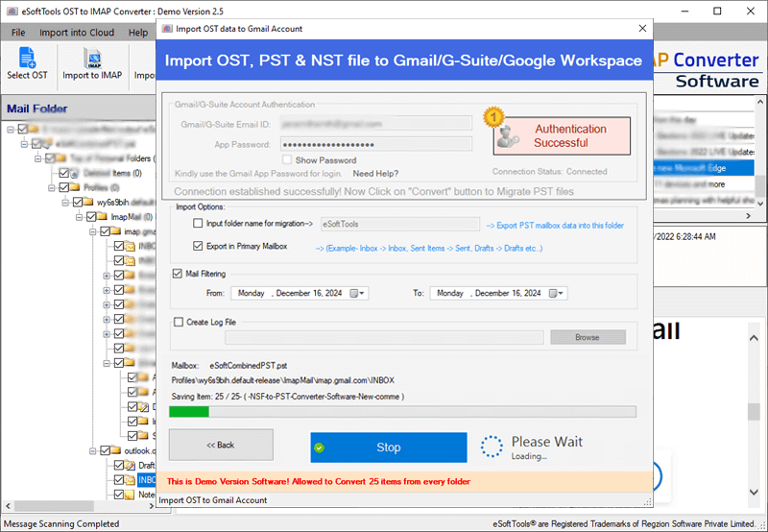Open the From date dropdown arrow
The image size is (768, 532).
click(x=363, y=293)
